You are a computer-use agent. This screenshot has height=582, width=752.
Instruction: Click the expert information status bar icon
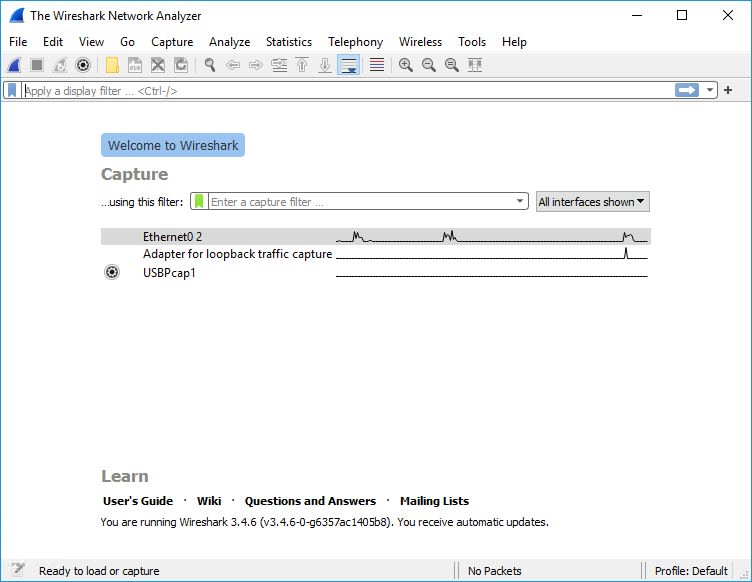[18, 570]
